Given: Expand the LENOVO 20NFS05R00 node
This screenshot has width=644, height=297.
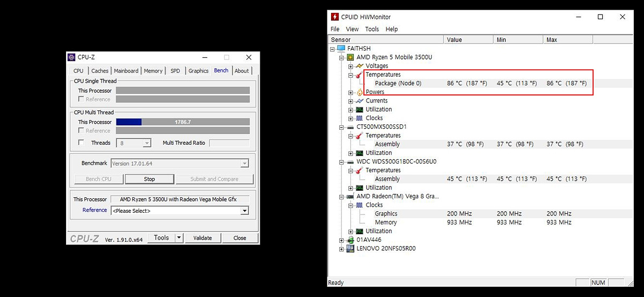Looking at the screenshot, I should (341, 248).
